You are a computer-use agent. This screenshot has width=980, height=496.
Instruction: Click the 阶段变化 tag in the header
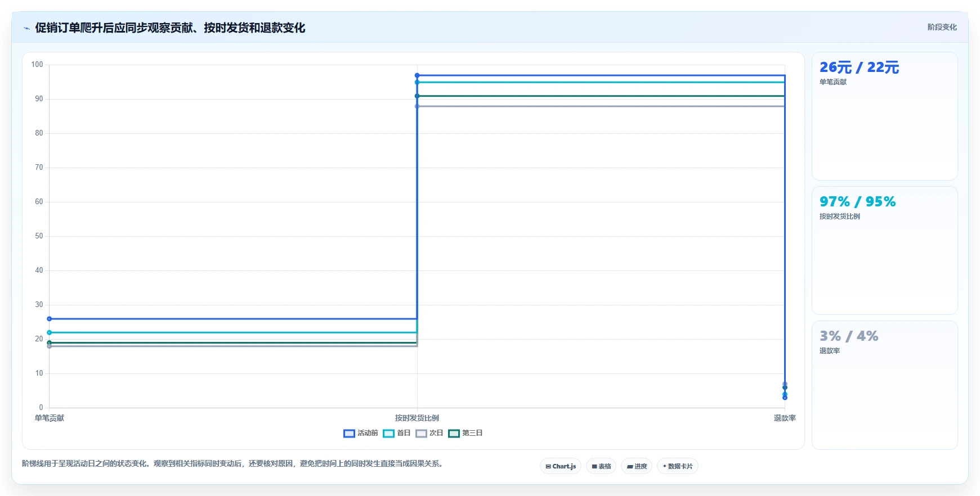[942, 27]
